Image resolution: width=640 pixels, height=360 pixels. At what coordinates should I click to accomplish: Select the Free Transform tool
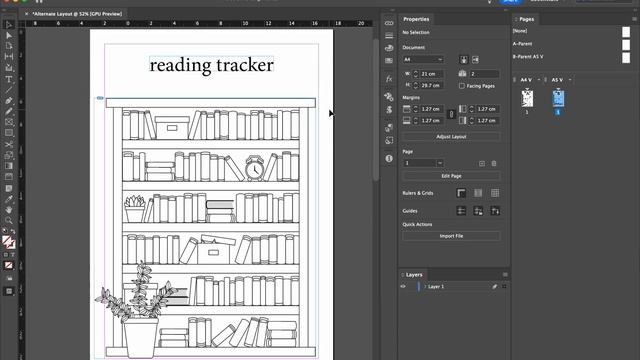point(9,155)
